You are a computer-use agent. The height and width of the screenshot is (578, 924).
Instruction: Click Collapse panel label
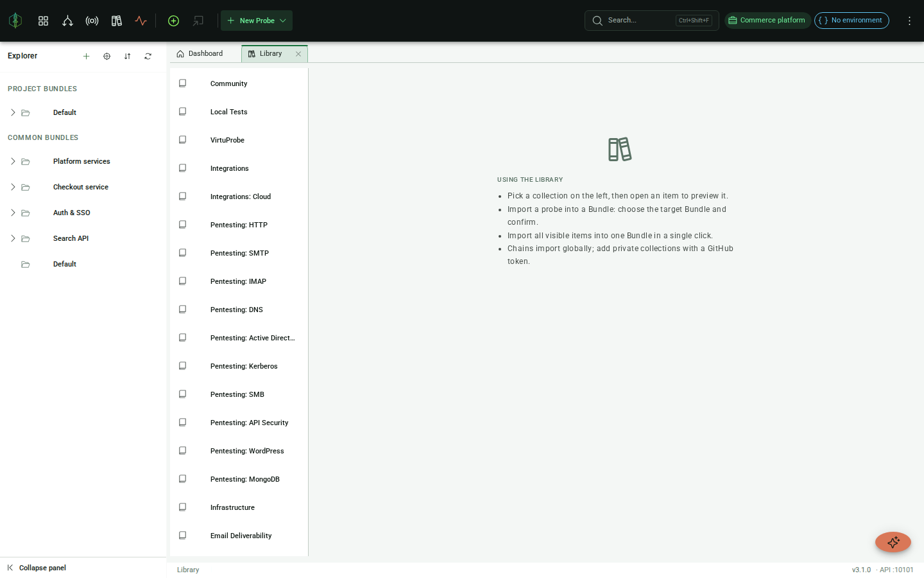click(x=42, y=568)
